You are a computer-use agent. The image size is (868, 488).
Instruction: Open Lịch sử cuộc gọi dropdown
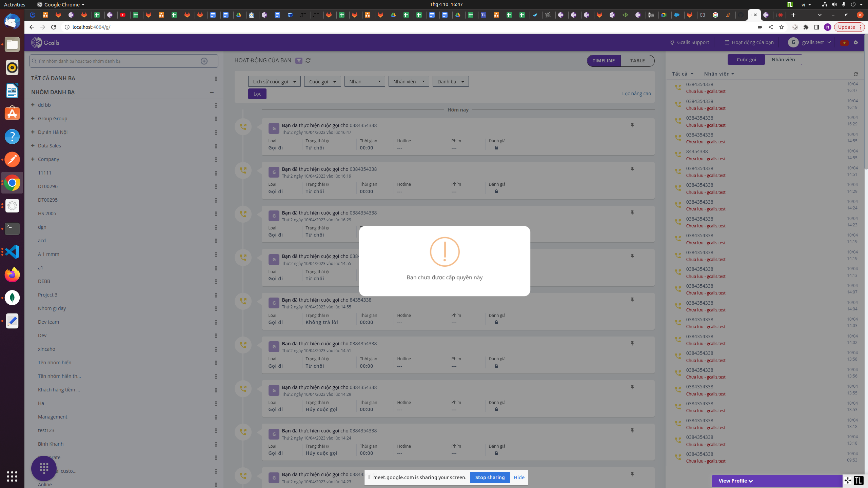pos(274,81)
